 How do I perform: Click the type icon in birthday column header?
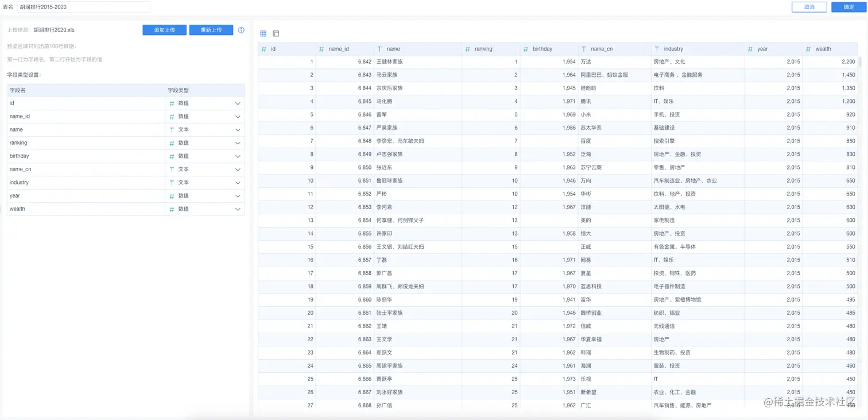pos(526,49)
